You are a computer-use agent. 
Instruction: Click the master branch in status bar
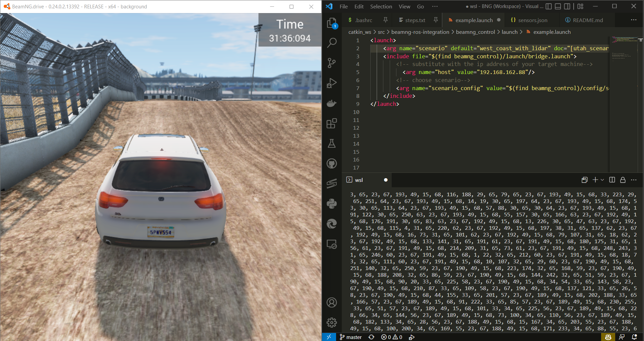(350, 337)
